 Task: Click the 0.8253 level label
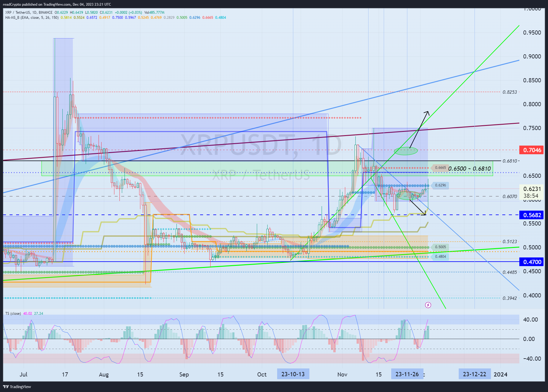(x=510, y=92)
